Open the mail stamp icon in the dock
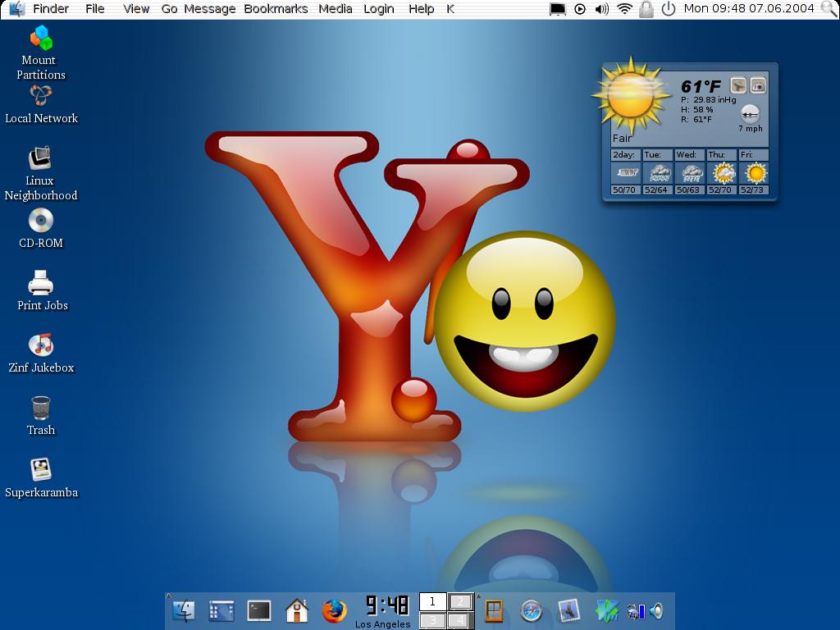Screen dimensions: 840x630 click(569, 610)
